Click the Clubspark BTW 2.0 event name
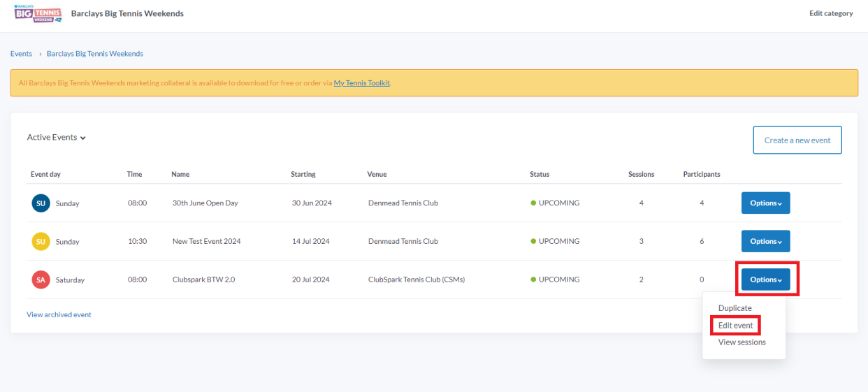This screenshot has width=868, height=392. (203, 280)
